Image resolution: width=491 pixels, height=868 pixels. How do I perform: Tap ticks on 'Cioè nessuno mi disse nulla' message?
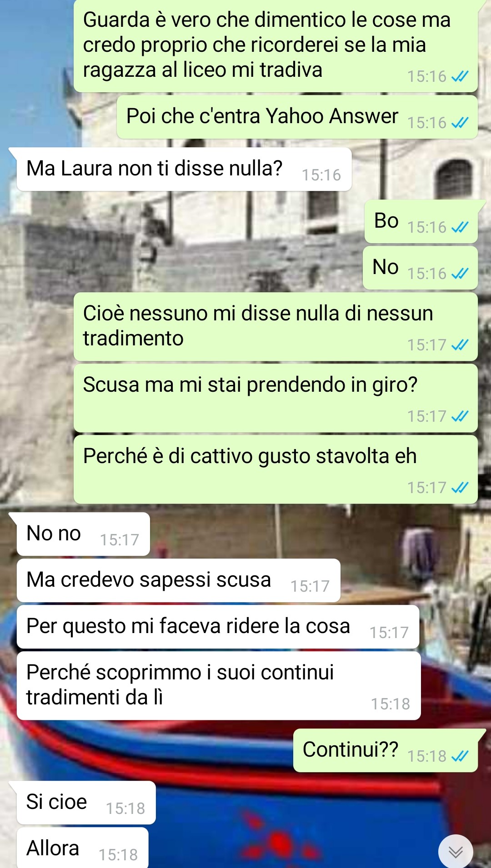tap(460, 344)
